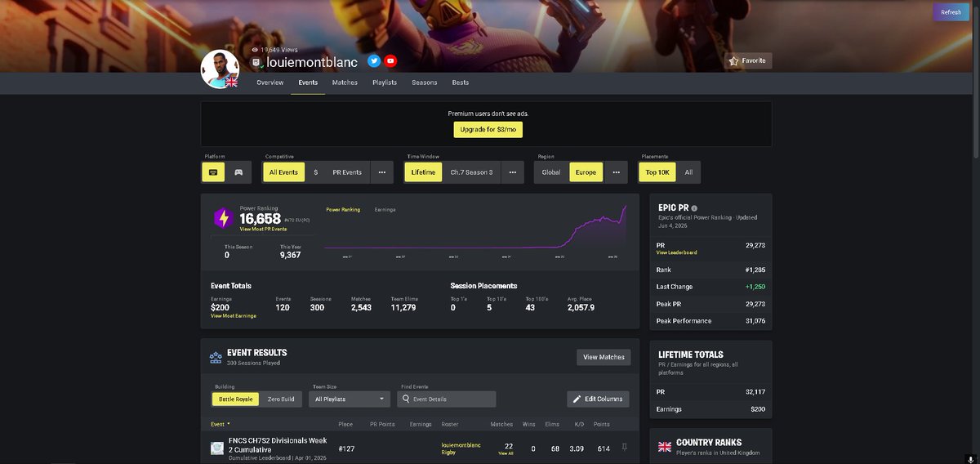980x464 pixels.
Task: Open the player's YouTube channel icon
Action: pyautogui.click(x=391, y=61)
